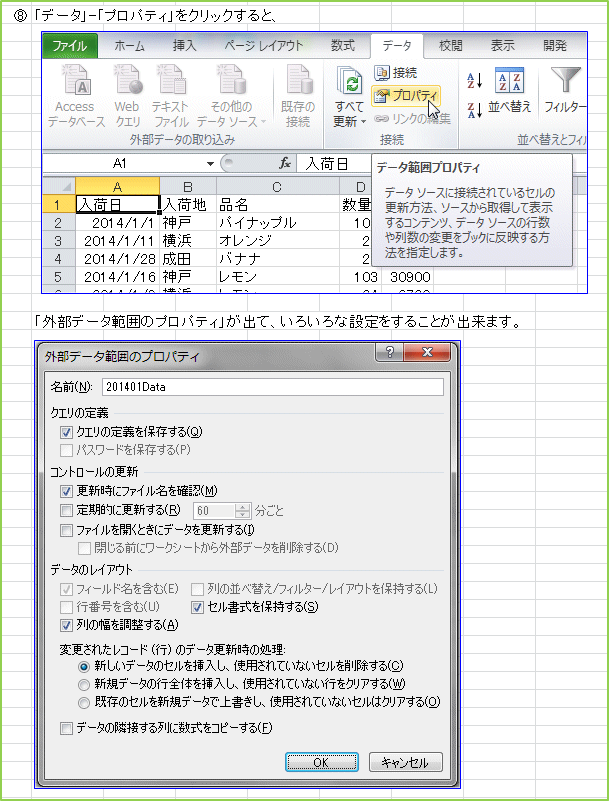Enable データの隣接する列に数式をコピーする checkbox
The height and width of the screenshot is (801, 609).
[66, 728]
